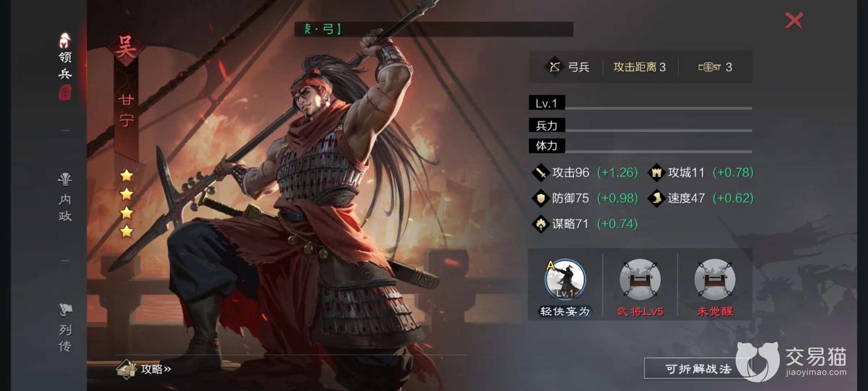Viewport: 868px width, 391px height.
Task: Click the hero star rating
Action: (127, 203)
